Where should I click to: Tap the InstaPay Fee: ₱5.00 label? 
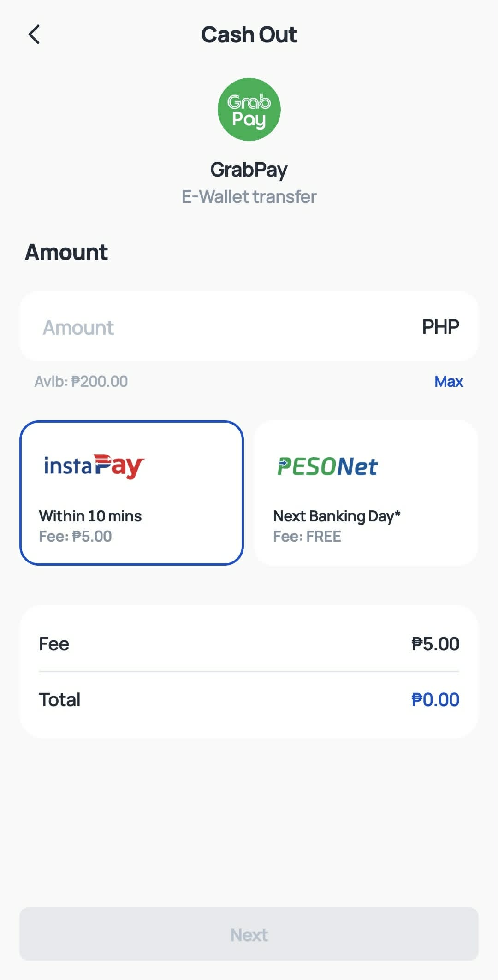click(x=75, y=536)
